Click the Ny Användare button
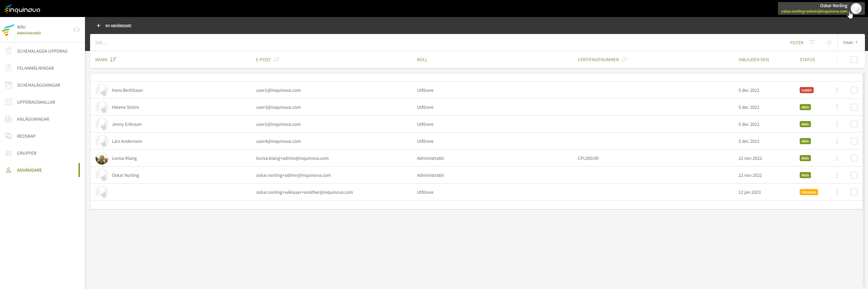Image resolution: width=868 pixels, height=289 pixels. click(118, 26)
